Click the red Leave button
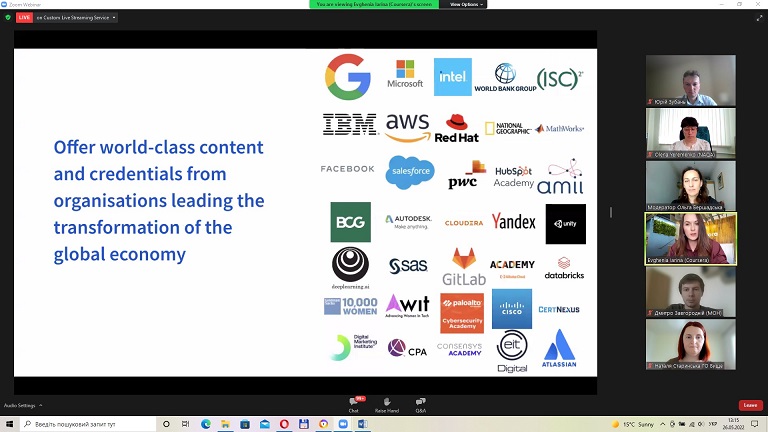768x432 pixels. click(x=750, y=405)
